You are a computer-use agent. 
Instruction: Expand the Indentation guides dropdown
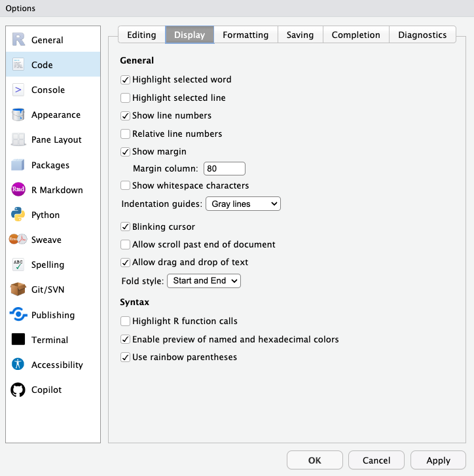coord(243,204)
